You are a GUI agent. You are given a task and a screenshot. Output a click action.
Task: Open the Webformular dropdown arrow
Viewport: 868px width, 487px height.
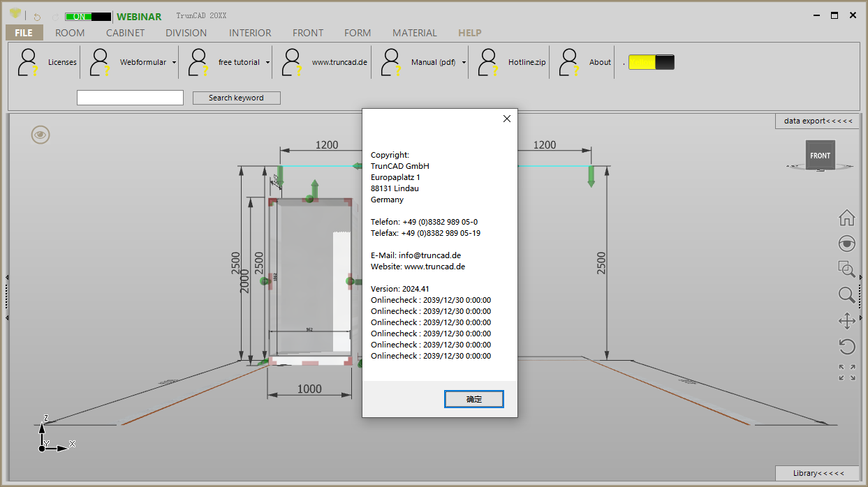[174, 63]
